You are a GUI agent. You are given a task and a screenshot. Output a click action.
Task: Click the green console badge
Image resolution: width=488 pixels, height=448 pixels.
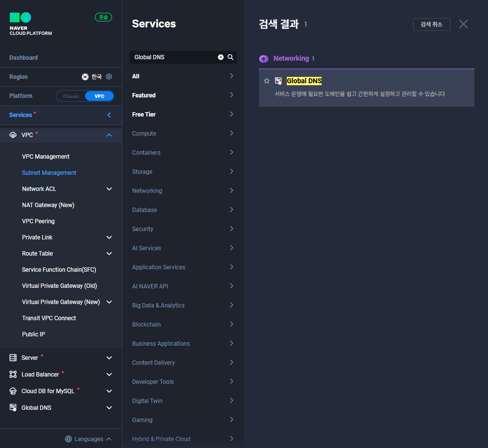click(103, 17)
